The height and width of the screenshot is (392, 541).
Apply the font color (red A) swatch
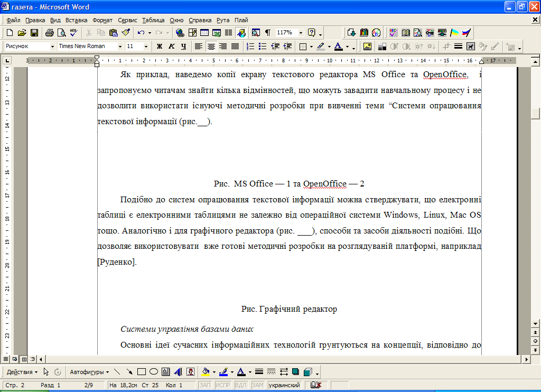[338, 46]
